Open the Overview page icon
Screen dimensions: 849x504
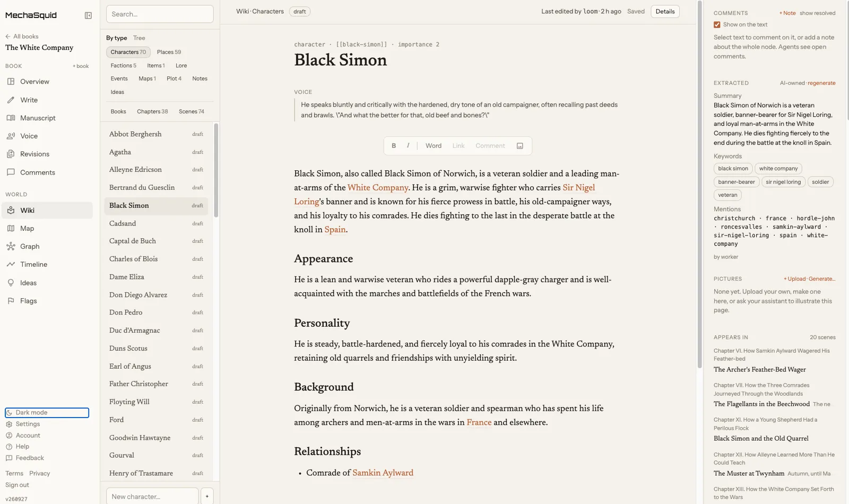(x=11, y=82)
